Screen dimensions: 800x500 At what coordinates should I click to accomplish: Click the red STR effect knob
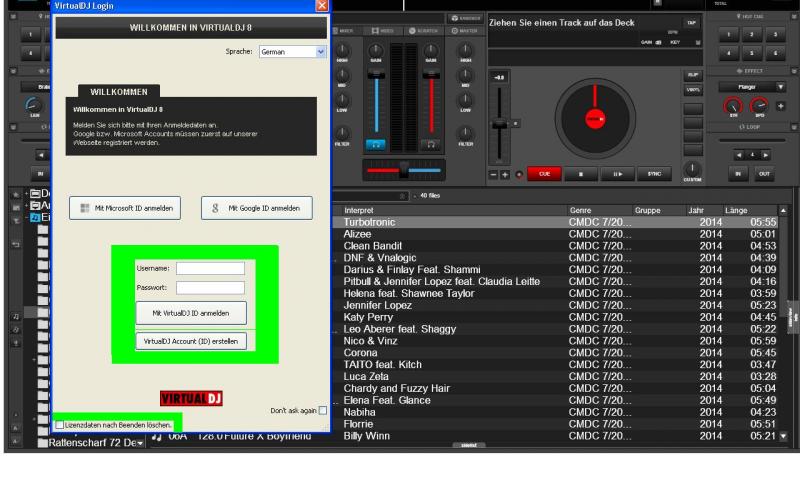coord(733,106)
